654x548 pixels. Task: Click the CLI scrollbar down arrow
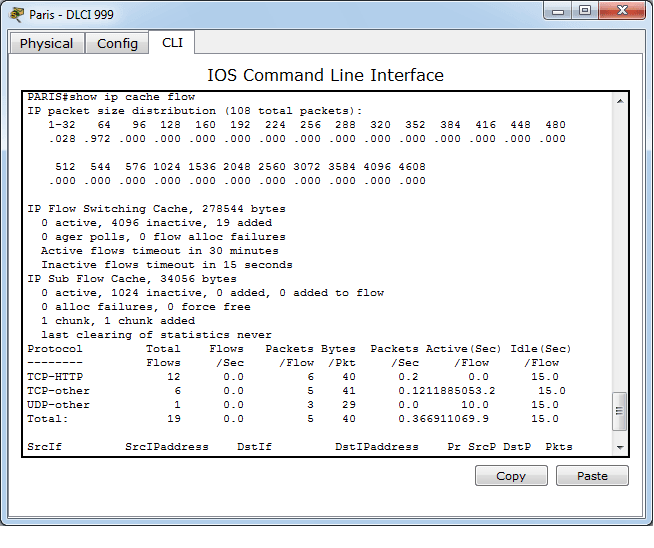coord(620,447)
